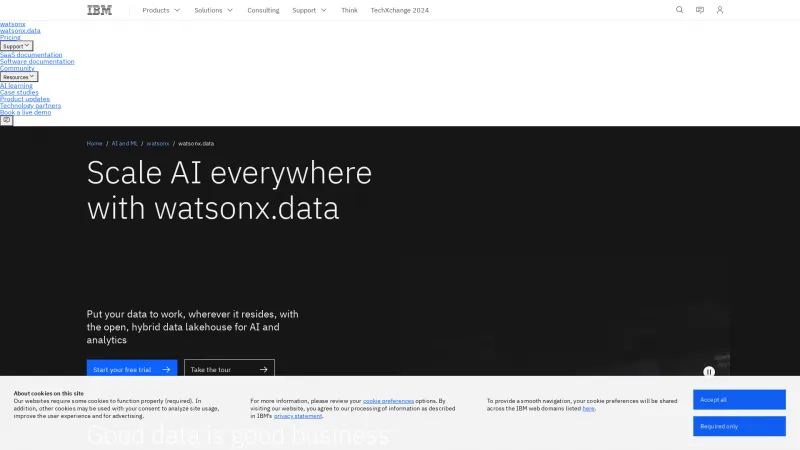800x450 pixels.
Task: Open the AI learning link
Action: coord(16,86)
